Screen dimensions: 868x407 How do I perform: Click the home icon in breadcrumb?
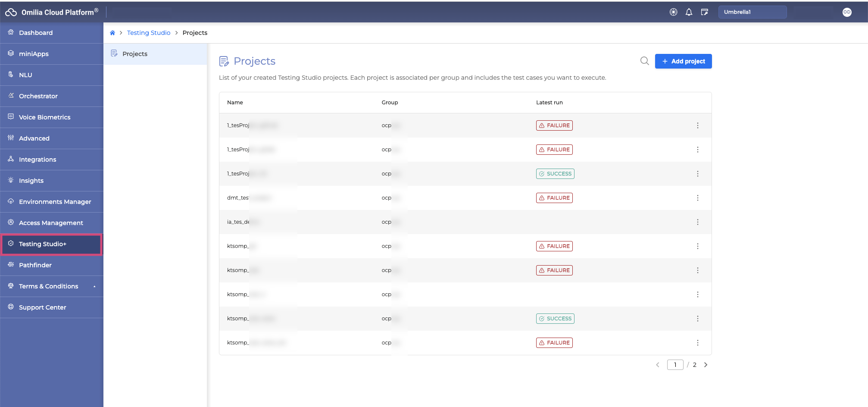(112, 33)
